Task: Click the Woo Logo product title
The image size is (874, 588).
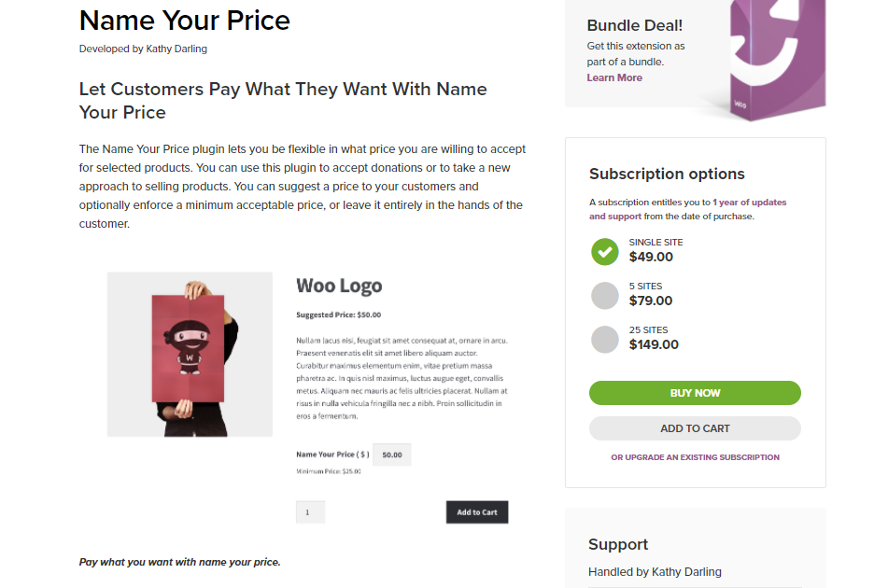Action: 339,286
